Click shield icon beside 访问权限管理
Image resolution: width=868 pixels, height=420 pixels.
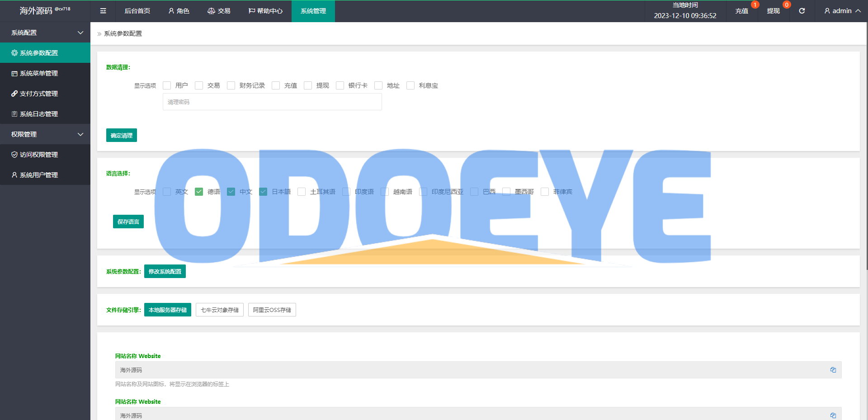[14, 155]
